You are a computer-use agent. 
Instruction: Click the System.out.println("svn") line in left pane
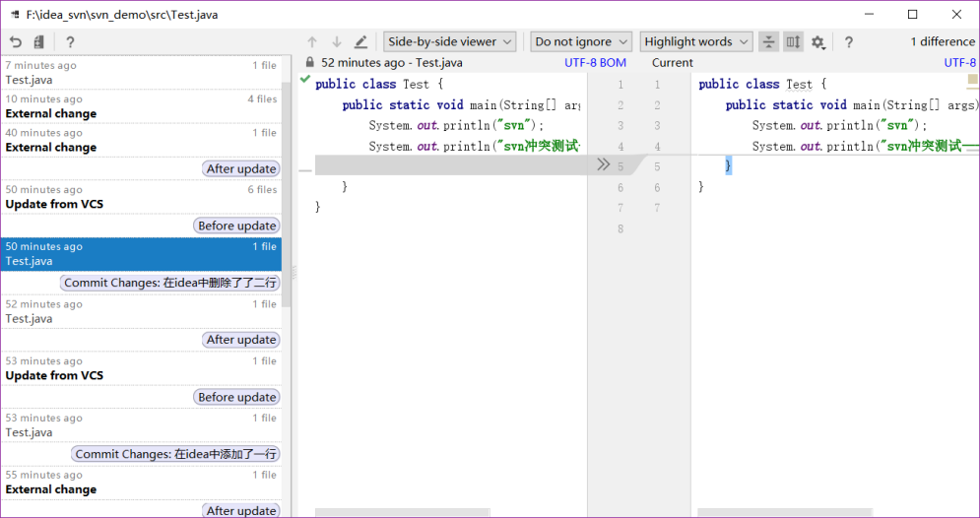click(x=457, y=125)
